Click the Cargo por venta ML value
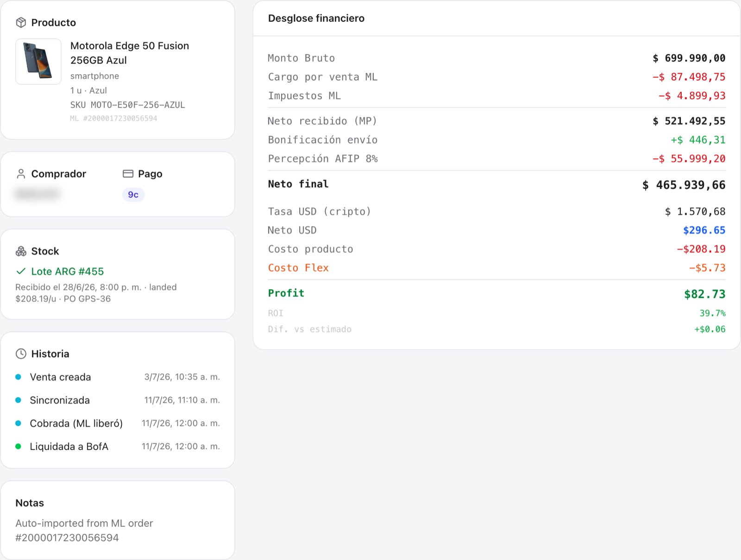Viewport: 741px width, 560px height. tap(689, 77)
